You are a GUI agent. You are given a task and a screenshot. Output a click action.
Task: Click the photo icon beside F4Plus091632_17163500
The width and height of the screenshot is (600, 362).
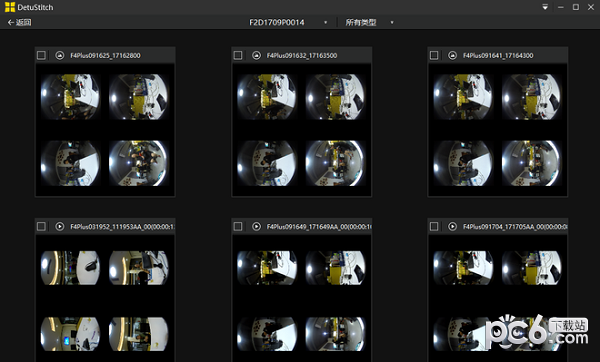pos(256,55)
